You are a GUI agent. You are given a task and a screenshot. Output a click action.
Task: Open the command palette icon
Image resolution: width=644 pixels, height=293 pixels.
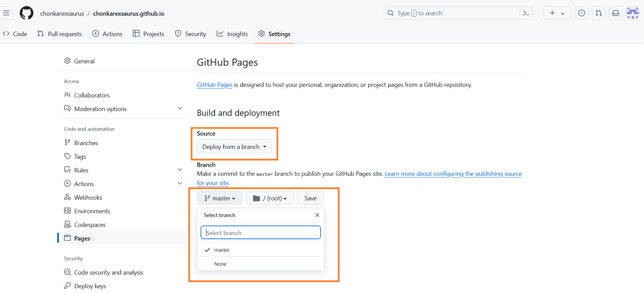tap(526, 13)
